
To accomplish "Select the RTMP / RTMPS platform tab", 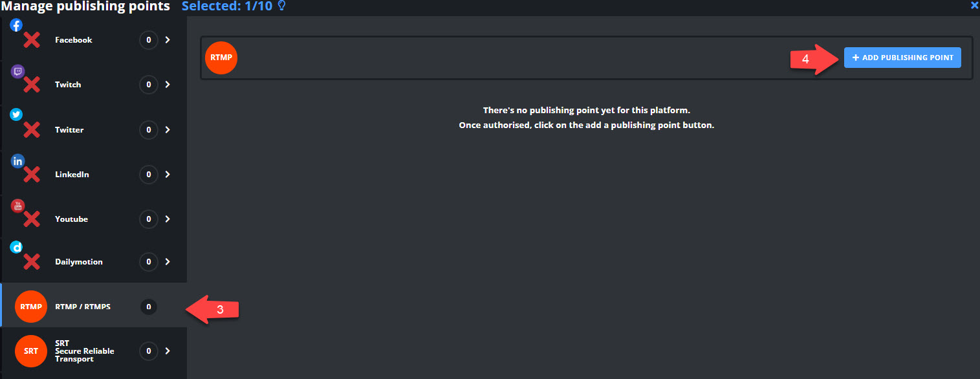I will tap(94, 305).
